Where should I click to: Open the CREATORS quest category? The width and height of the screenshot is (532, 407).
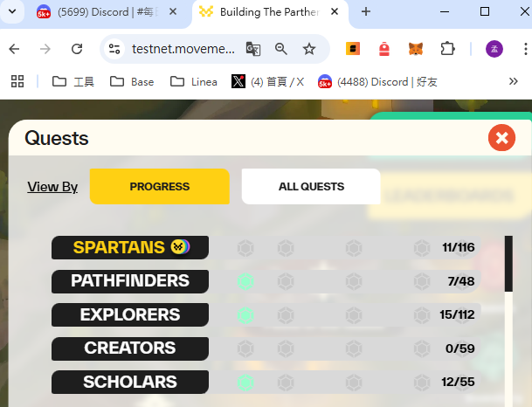coord(130,348)
